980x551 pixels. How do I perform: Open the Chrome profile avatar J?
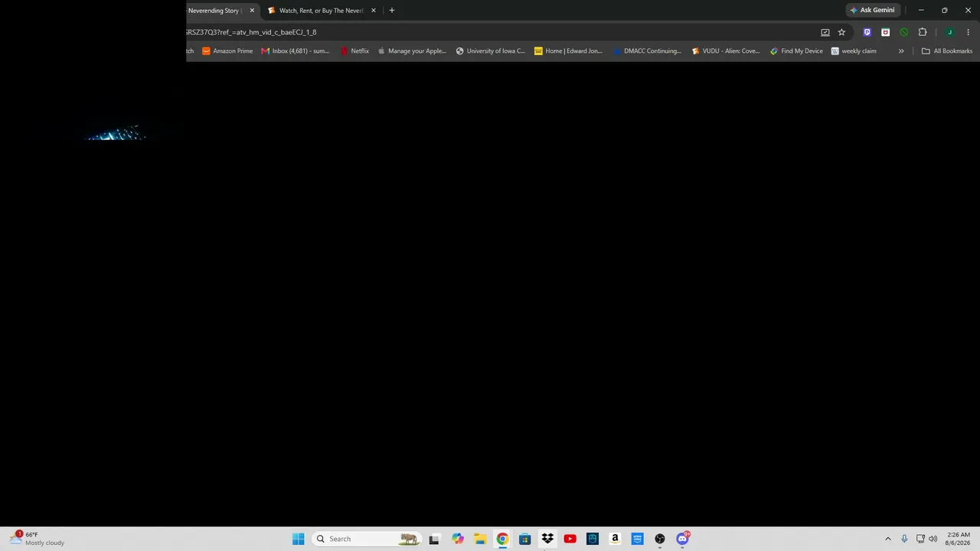click(949, 32)
